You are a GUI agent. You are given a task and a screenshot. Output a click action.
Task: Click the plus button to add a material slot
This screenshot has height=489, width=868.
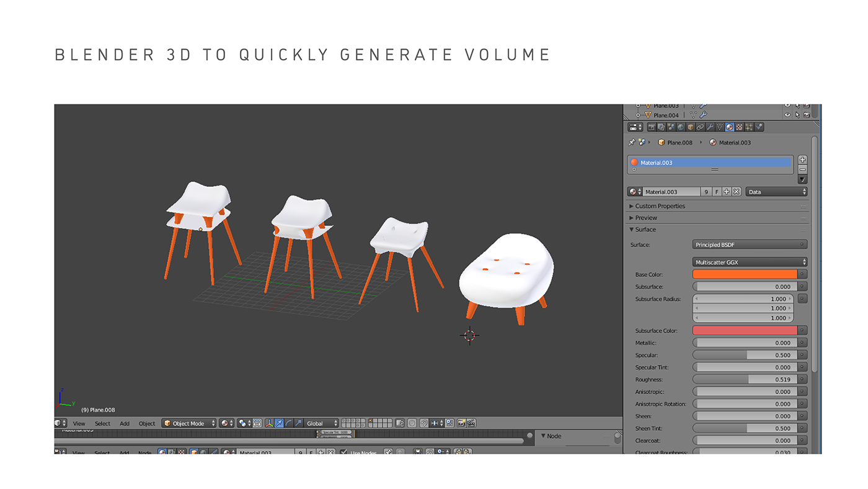(x=802, y=159)
